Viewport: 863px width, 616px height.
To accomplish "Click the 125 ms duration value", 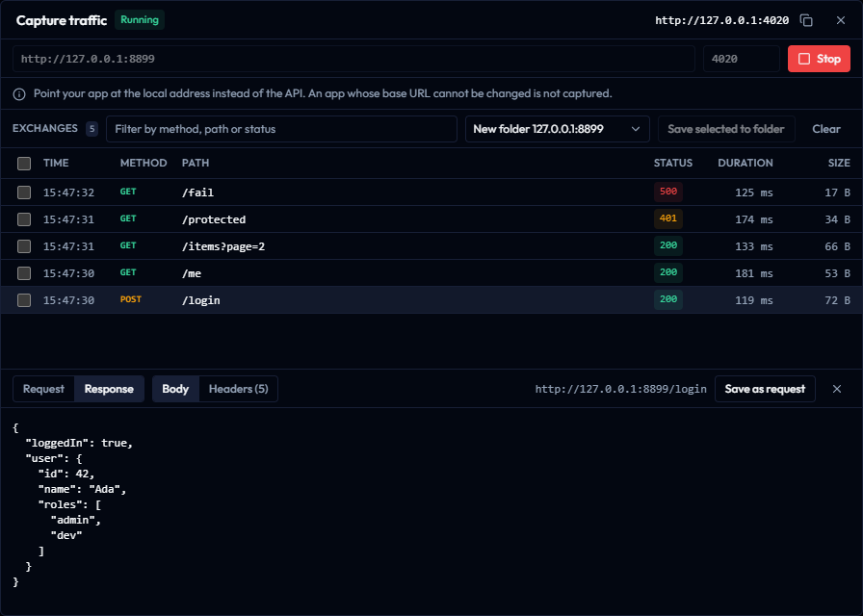I will pos(754,192).
